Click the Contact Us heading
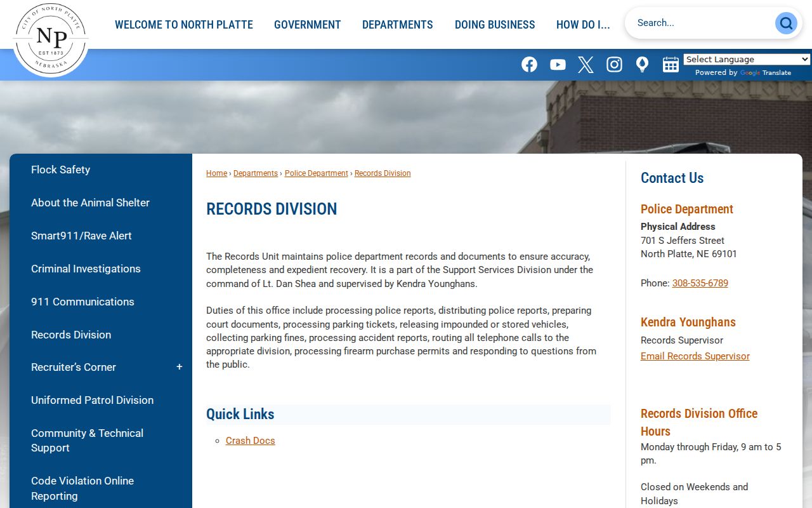The height and width of the screenshot is (508, 812). [x=672, y=178]
